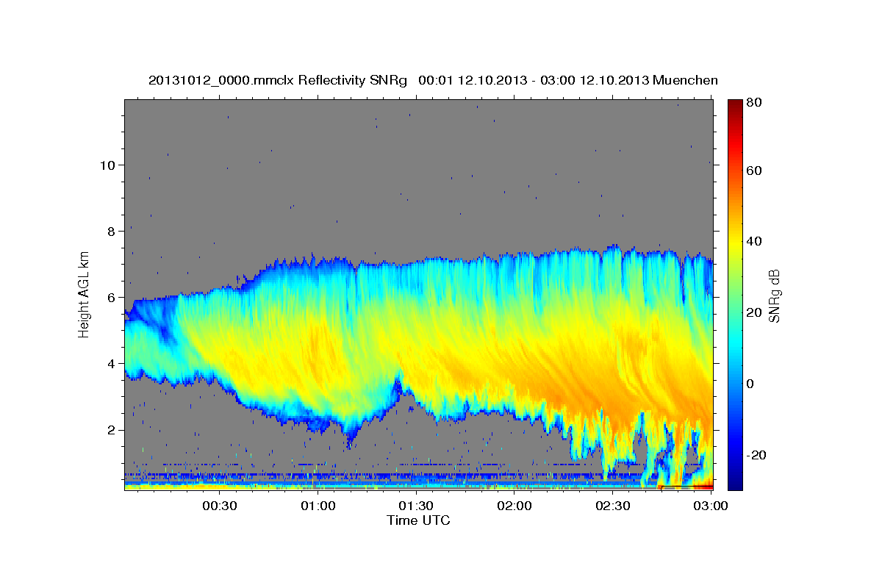Click the dark red top of the colorbar

point(734,107)
